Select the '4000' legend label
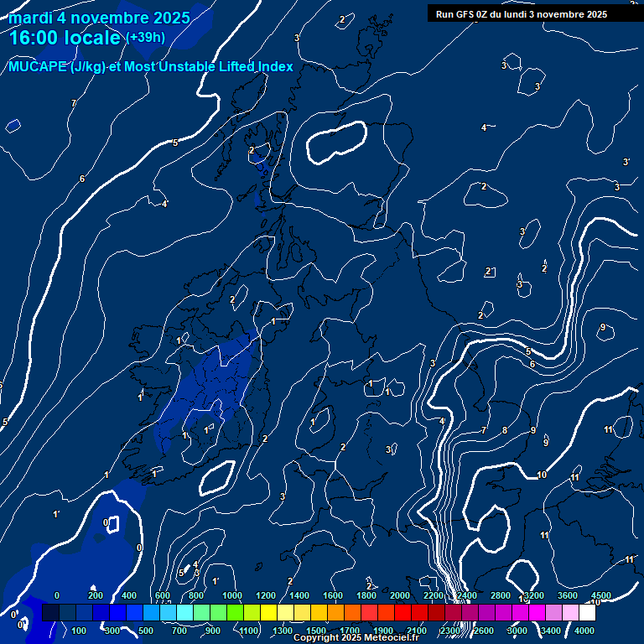The image size is (644, 644). (x=584, y=631)
